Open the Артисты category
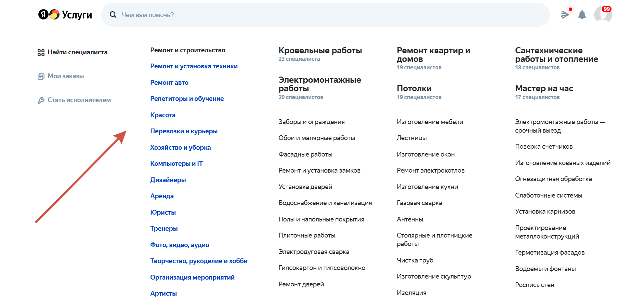This screenshot has width=644, height=297. (163, 294)
